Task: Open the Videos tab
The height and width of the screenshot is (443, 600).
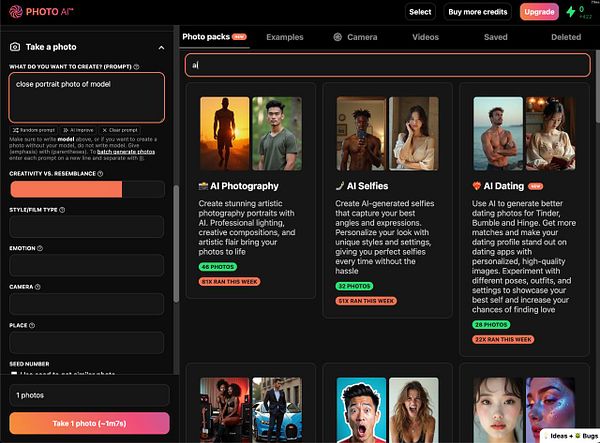Action: [426, 37]
